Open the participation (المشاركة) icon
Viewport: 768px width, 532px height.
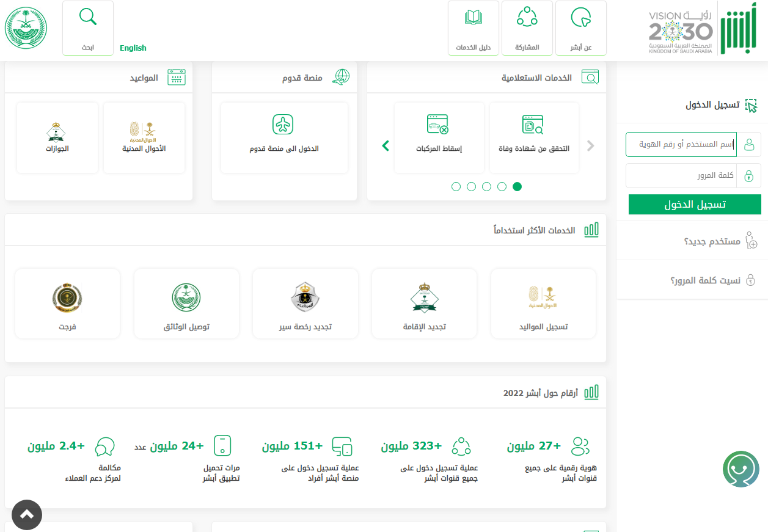pyautogui.click(x=527, y=18)
